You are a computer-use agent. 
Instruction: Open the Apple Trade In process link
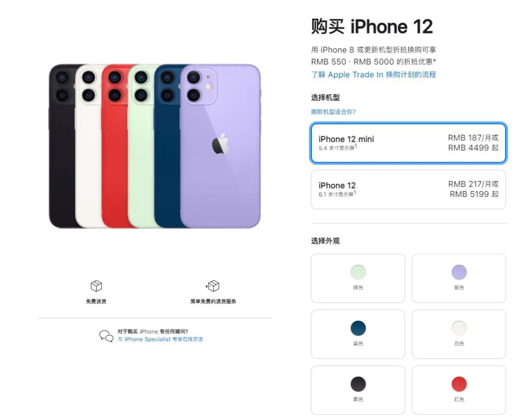[x=373, y=75]
